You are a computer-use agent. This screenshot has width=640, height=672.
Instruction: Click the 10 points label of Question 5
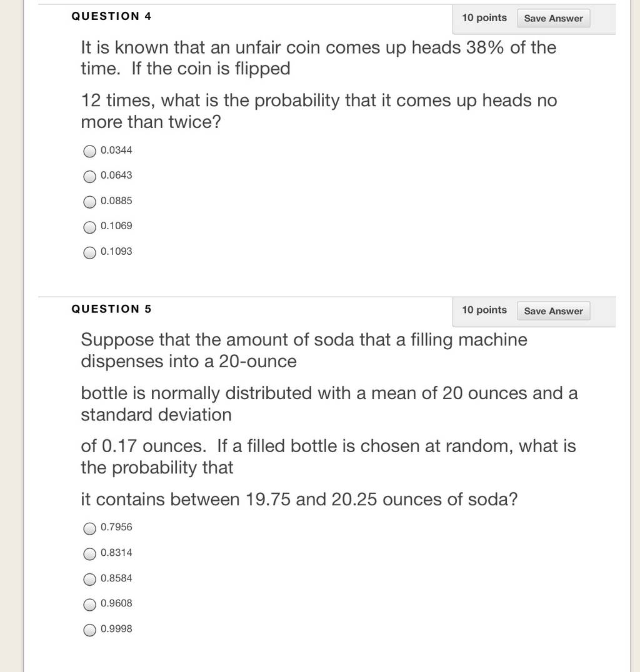click(x=484, y=310)
